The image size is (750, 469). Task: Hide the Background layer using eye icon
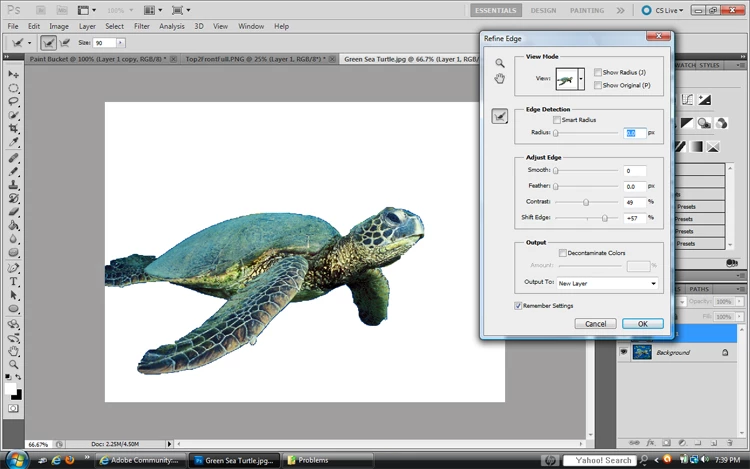pyautogui.click(x=623, y=352)
